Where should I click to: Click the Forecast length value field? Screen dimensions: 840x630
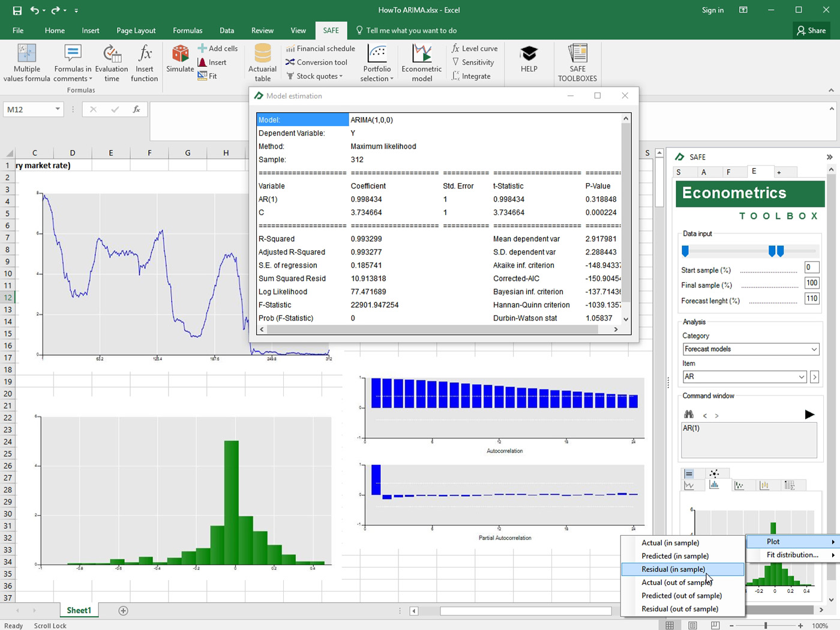pyautogui.click(x=812, y=298)
